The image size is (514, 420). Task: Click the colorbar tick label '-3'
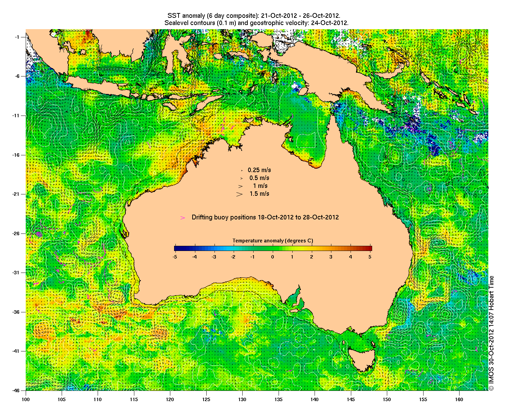click(x=214, y=256)
